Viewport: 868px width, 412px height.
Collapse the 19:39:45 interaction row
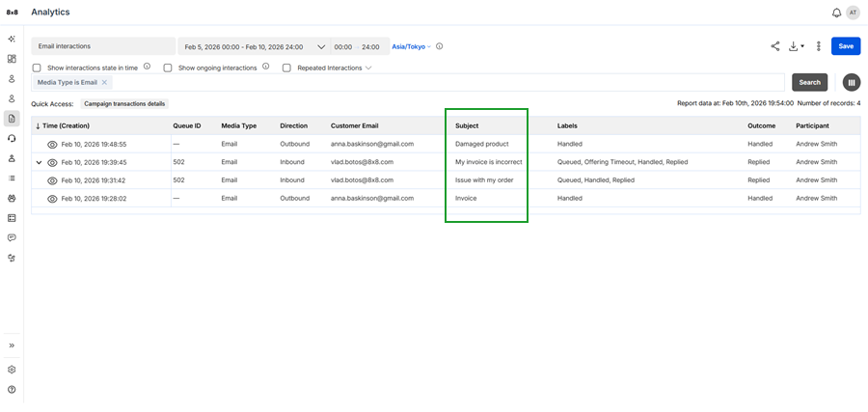click(40, 162)
